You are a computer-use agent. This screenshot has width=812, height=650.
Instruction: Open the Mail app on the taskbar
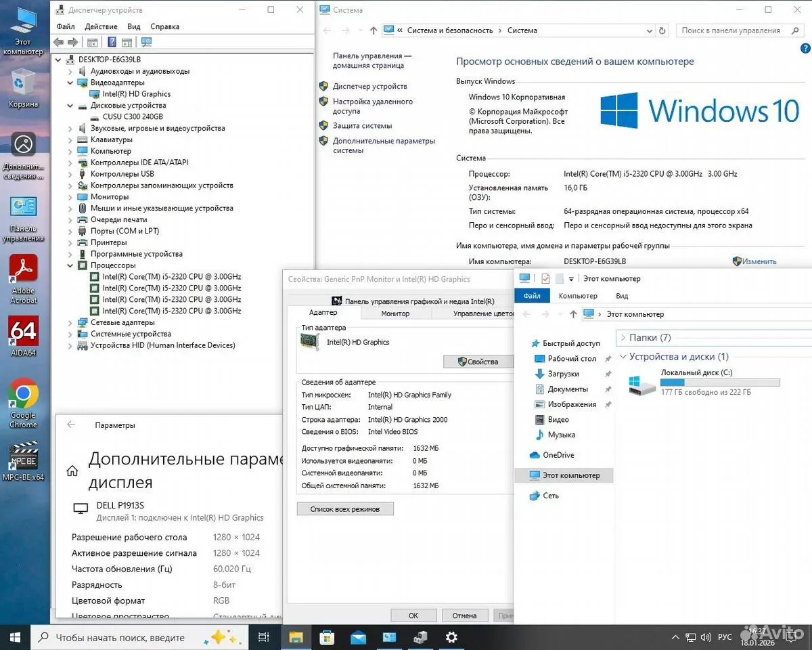(358, 637)
